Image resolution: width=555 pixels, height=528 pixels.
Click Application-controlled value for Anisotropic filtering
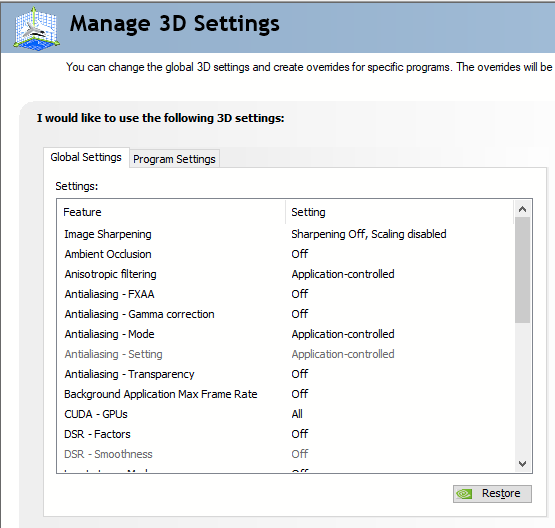(x=343, y=274)
